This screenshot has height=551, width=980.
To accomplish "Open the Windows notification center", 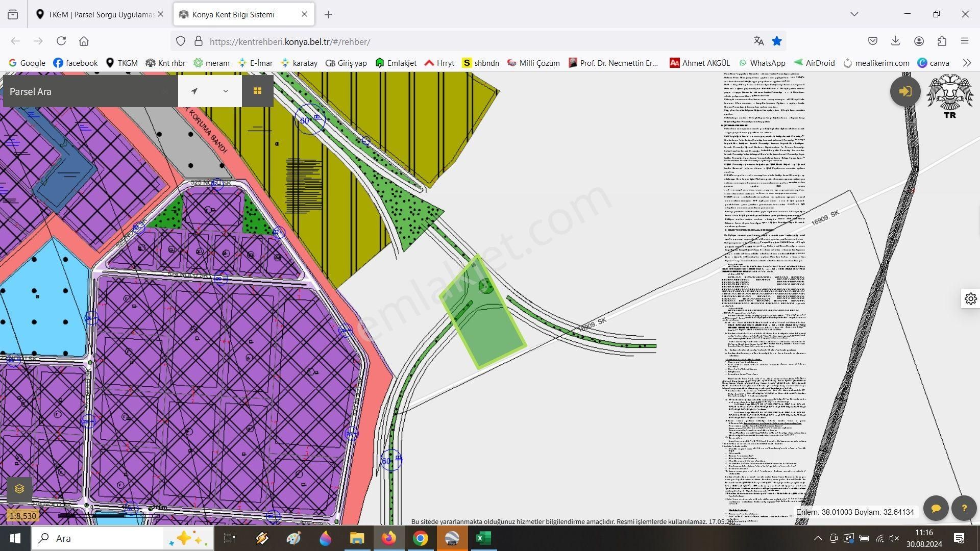I will point(959,538).
